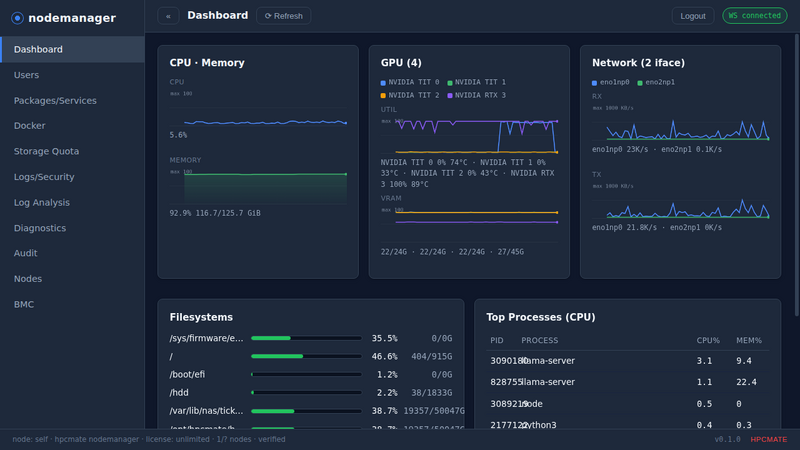Viewport: 800px width, 450px height.
Task: Click the network TX chart
Action: click(x=681, y=201)
